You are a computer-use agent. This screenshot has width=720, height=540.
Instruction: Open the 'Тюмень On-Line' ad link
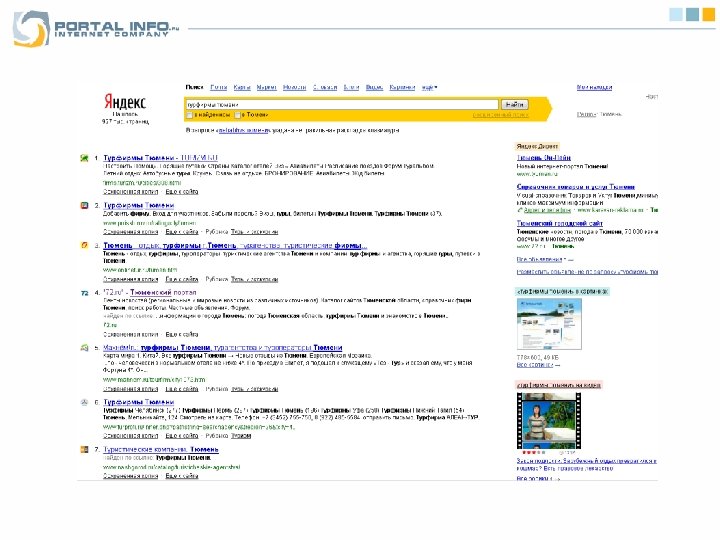544,158
